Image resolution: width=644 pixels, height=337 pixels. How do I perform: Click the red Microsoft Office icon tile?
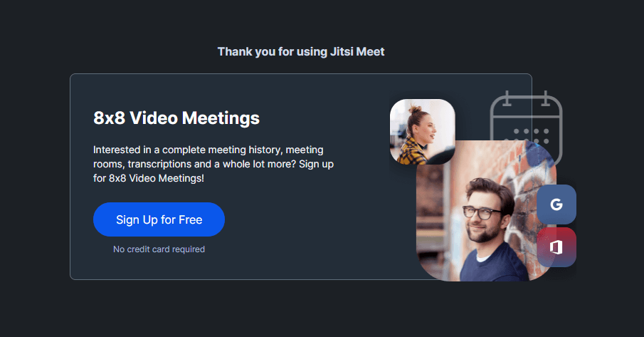pyautogui.click(x=556, y=247)
